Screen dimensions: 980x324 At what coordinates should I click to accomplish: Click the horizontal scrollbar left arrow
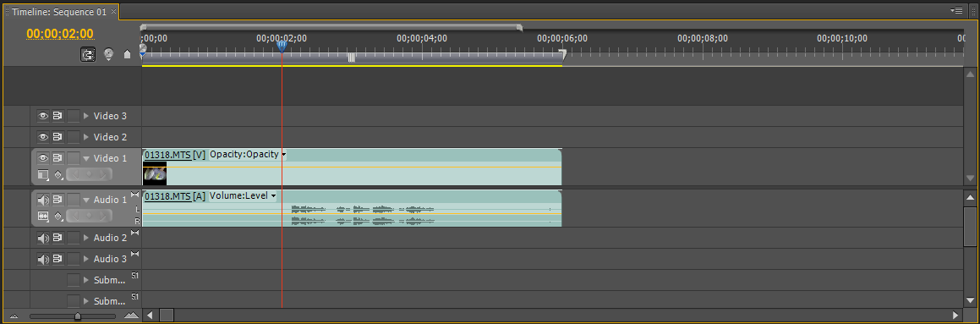pyautogui.click(x=150, y=316)
